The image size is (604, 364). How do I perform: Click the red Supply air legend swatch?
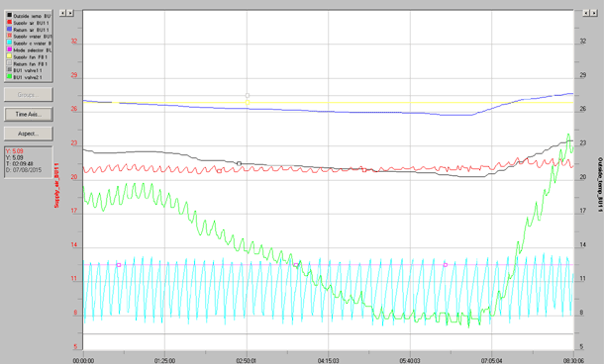pyautogui.click(x=9, y=23)
